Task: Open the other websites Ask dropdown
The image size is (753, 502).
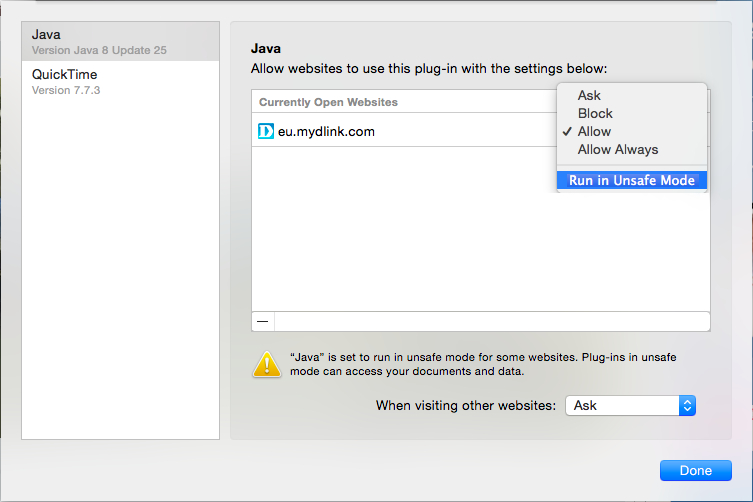Action: 630,405
